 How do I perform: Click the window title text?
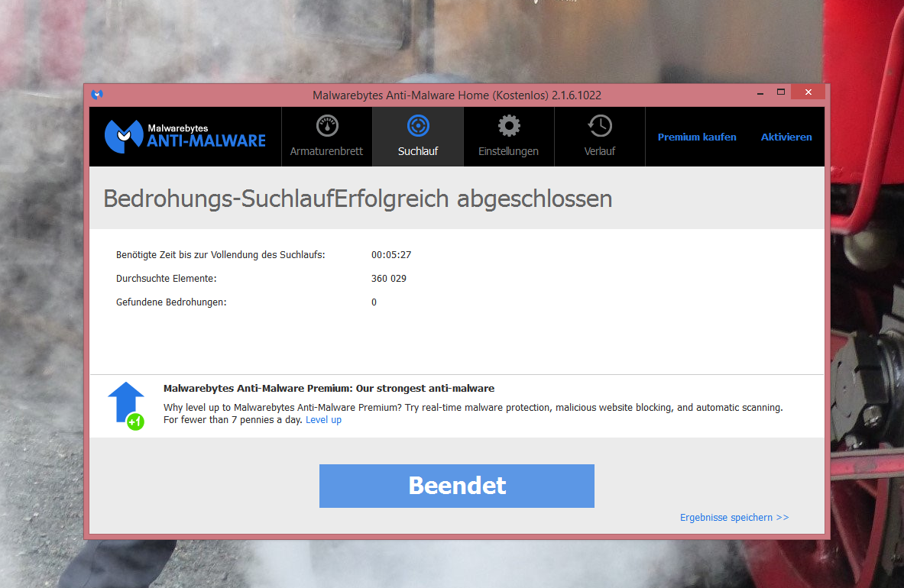tap(457, 95)
